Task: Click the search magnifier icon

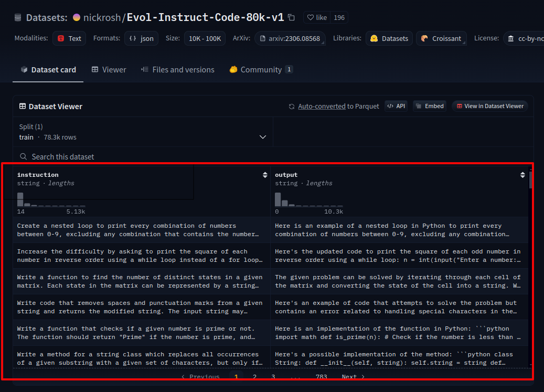Action: (x=23, y=157)
